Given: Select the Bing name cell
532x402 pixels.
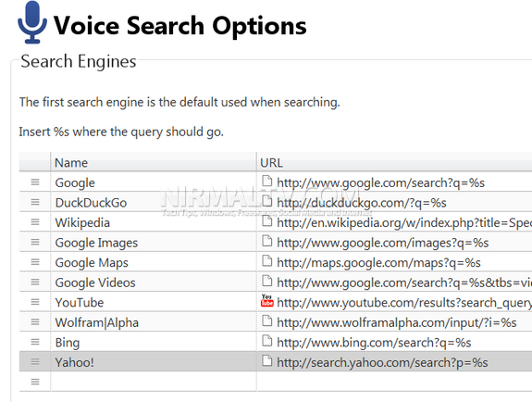Looking at the screenshot, I should [x=154, y=342].
